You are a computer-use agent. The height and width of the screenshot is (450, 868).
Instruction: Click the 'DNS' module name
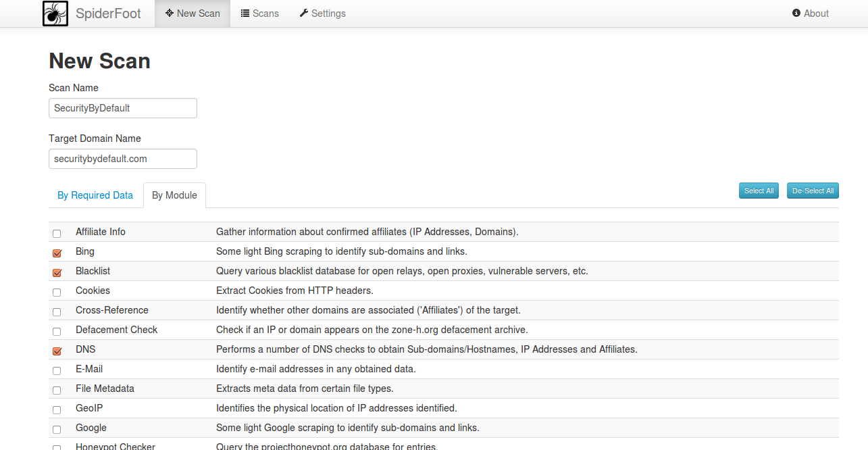pyautogui.click(x=86, y=349)
